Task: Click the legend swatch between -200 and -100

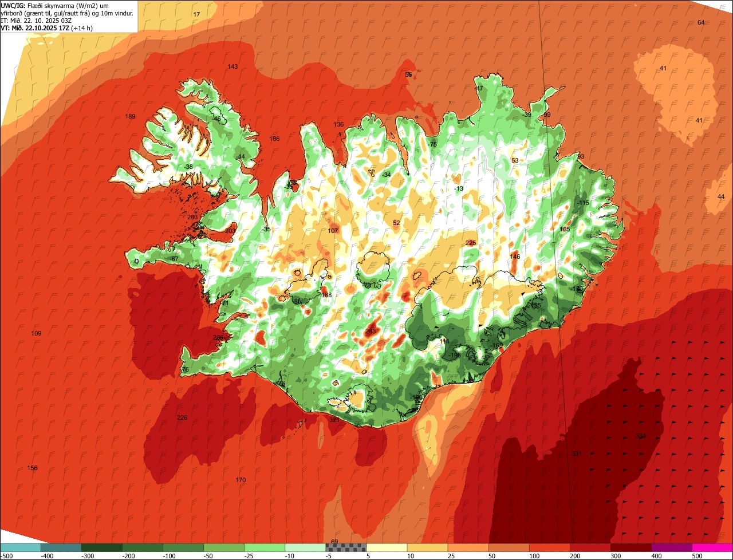Action: tap(143, 547)
